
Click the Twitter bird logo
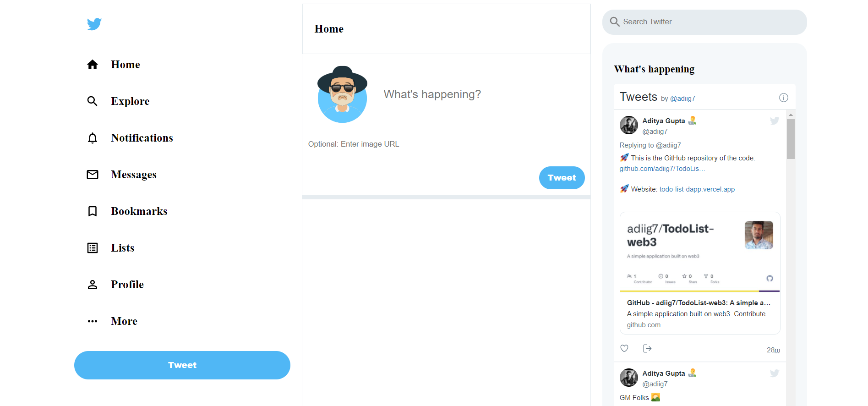(x=93, y=24)
